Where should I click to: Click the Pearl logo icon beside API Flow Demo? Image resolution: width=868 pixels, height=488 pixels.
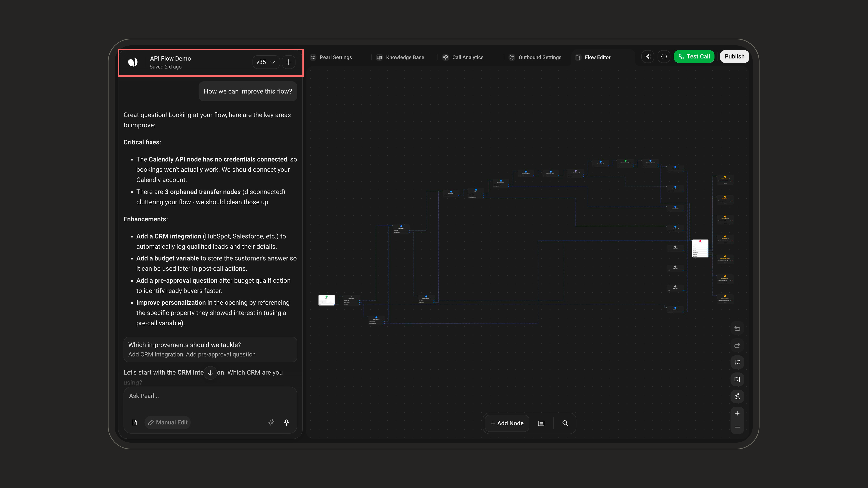pyautogui.click(x=133, y=62)
